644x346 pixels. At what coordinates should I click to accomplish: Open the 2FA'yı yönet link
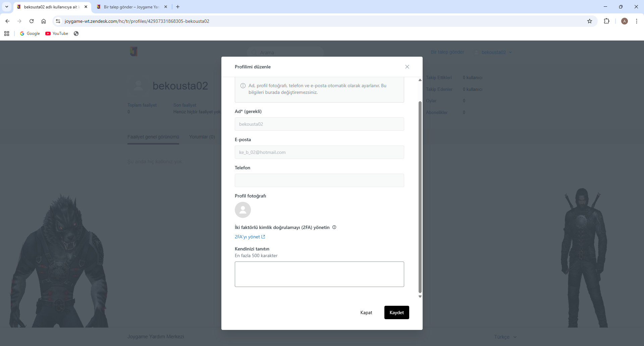click(250, 237)
